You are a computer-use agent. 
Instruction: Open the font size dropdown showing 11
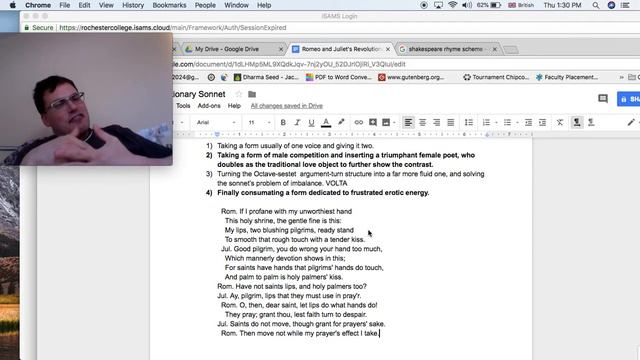[259, 122]
